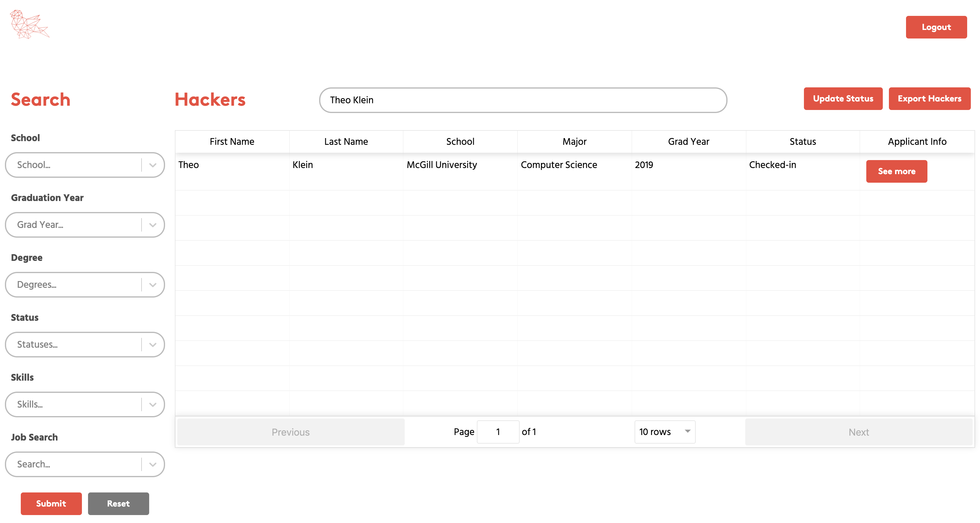980x523 pixels.
Task: Sort by the First Name column header
Action: tap(232, 142)
